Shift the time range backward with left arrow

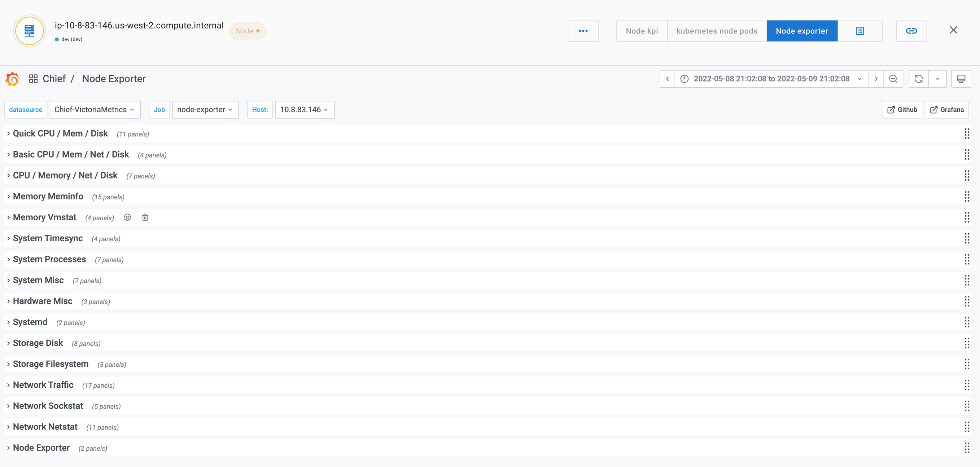click(667, 79)
